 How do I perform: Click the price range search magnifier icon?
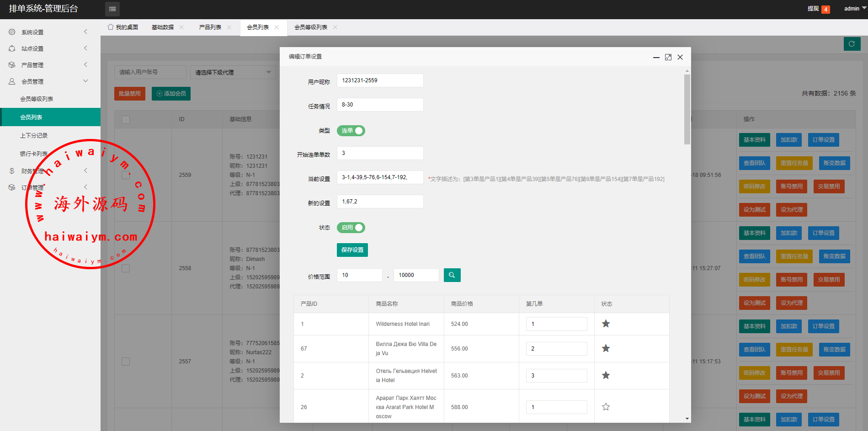(x=452, y=275)
